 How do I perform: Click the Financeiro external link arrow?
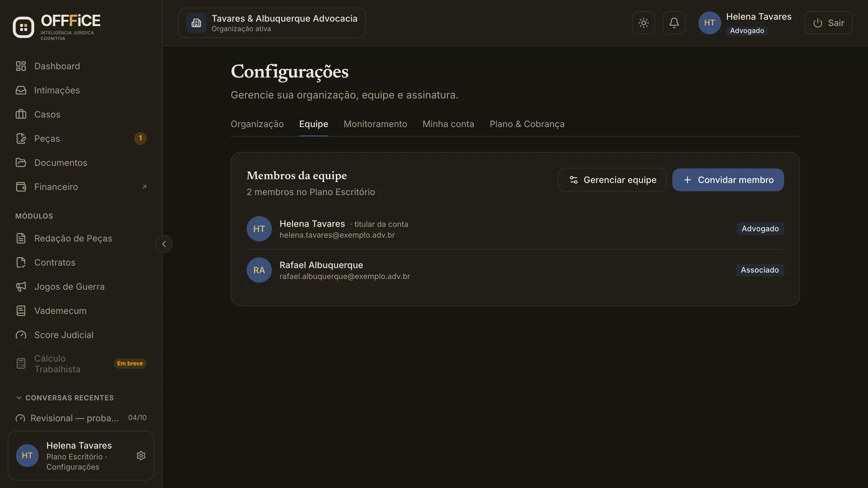click(x=144, y=187)
